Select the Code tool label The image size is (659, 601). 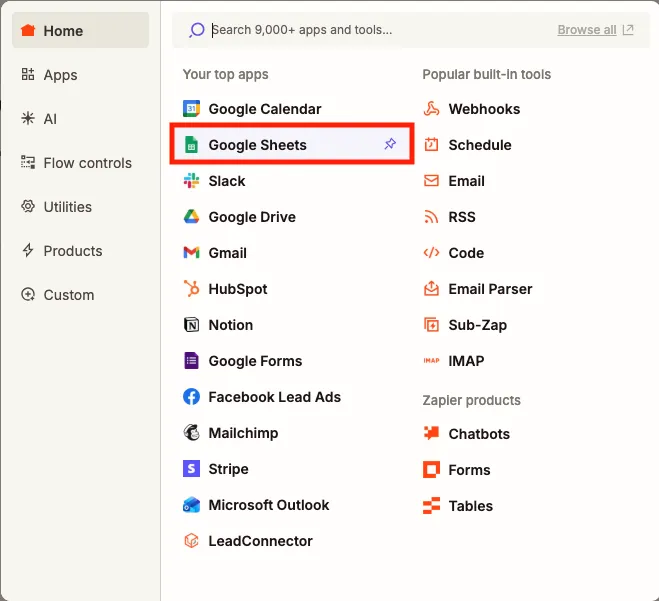pyautogui.click(x=466, y=253)
